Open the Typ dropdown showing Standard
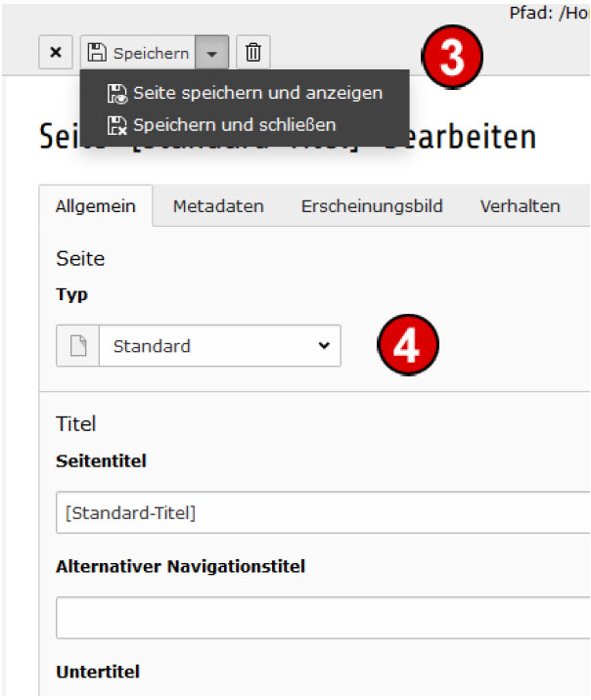The height and width of the screenshot is (700, 591). point(220,346)
